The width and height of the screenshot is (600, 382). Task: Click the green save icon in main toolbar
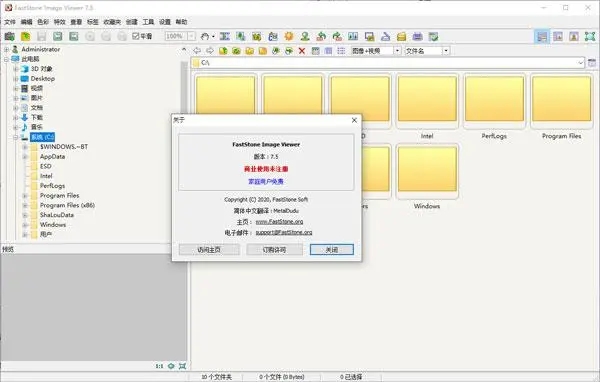coord(58,36)
